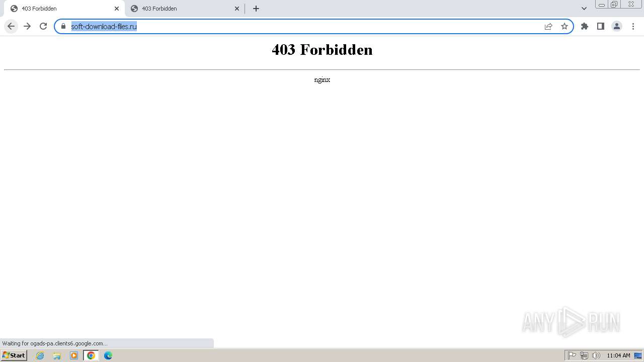Image resolution: width=644 pixels, height=362 pixels.
Task: Click the Waiting for ogads-pa status text
Action: [x=55, y=343]
